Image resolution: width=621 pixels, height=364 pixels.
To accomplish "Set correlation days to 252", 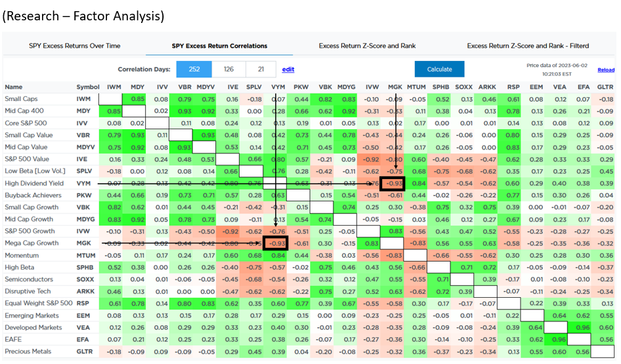I will click(194, 70).
